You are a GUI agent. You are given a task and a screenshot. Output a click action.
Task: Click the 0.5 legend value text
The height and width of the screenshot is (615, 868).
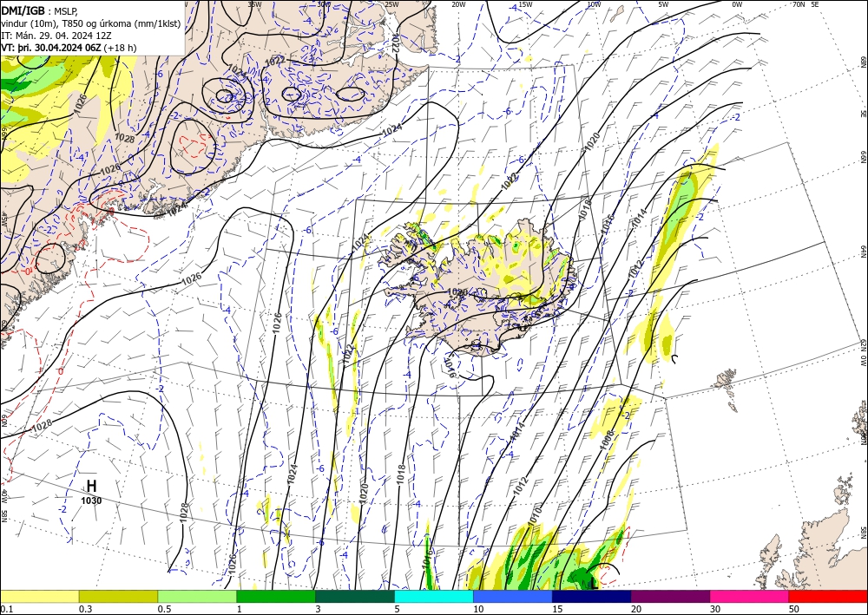pos(164,609)
